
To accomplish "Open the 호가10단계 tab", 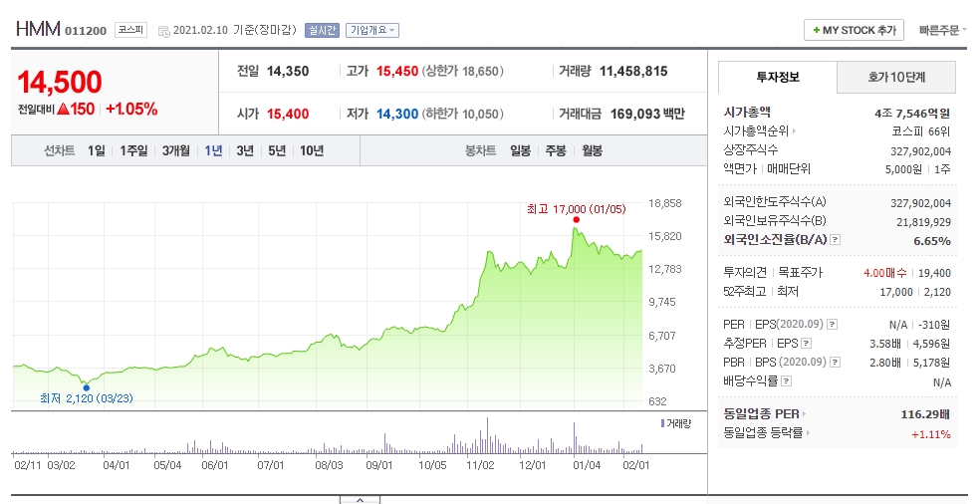I will (896, 77).
